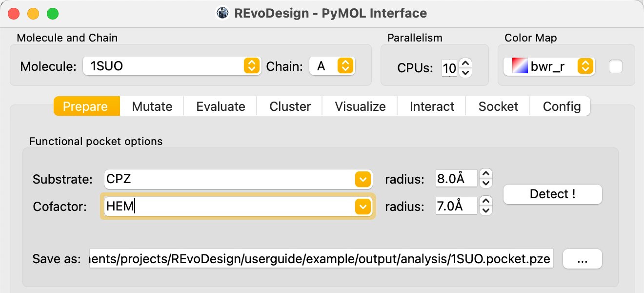Open the Molecule 1SUO dropdown
The width and height of the screenshot is (644, 293).
click(171, 66)
